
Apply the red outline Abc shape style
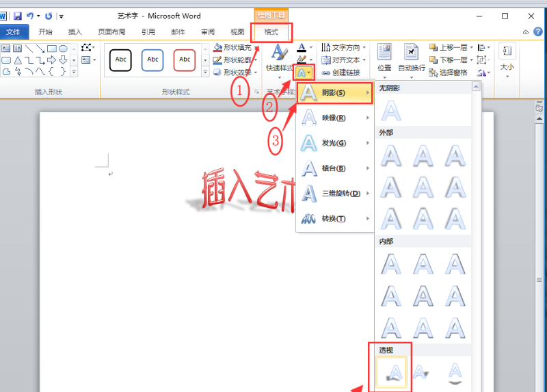tap(185, 60)
